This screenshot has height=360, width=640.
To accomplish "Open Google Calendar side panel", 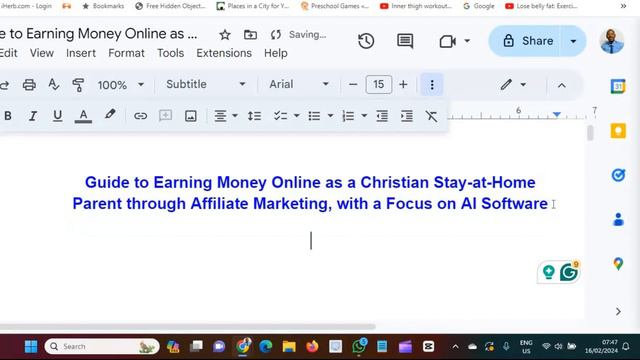I will coord(618,86).
